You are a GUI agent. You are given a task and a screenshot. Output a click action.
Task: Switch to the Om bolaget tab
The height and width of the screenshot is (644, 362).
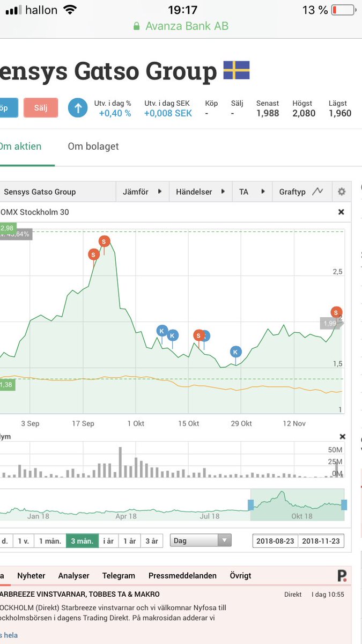pos(93,147)
